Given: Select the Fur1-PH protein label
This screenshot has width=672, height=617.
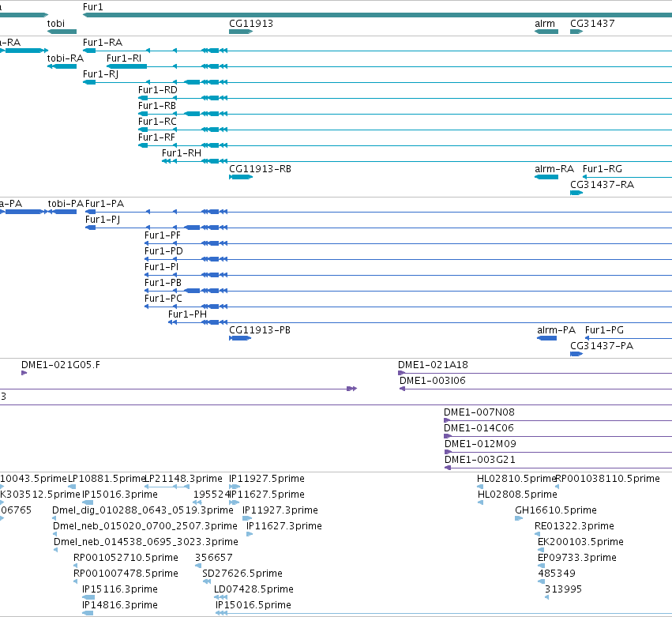Looking at the screenshot, I should (x=187, y=314).
